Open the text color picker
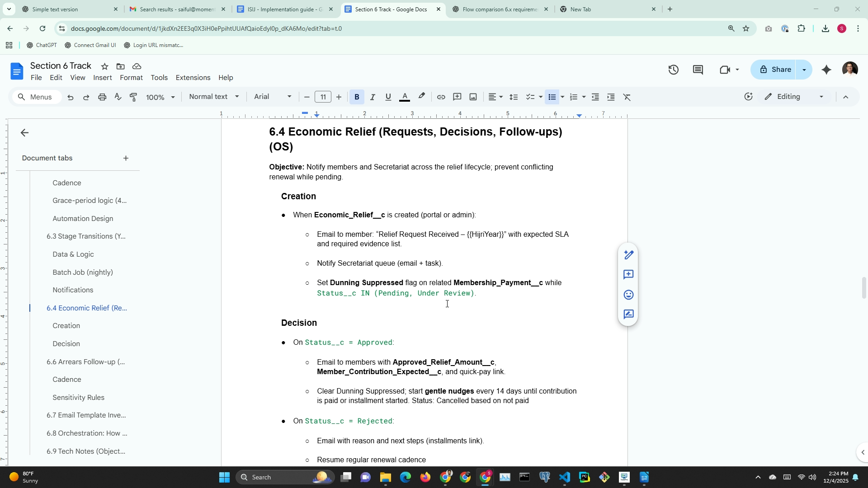The width and height of the screenshot is (868, 488). coord(405,97)
